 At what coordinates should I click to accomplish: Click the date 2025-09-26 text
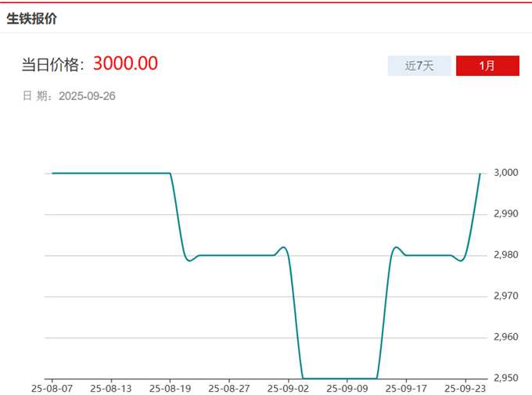click(87, 96)
